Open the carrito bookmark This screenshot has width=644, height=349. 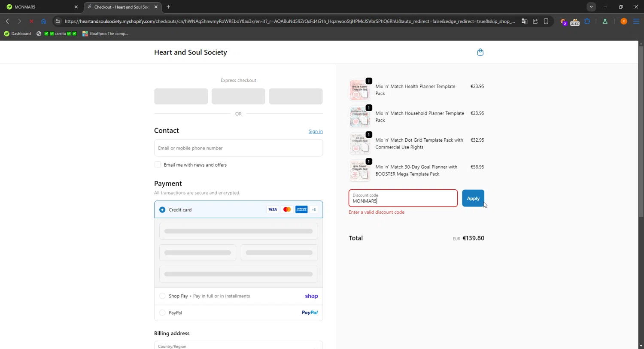(57, 33)
